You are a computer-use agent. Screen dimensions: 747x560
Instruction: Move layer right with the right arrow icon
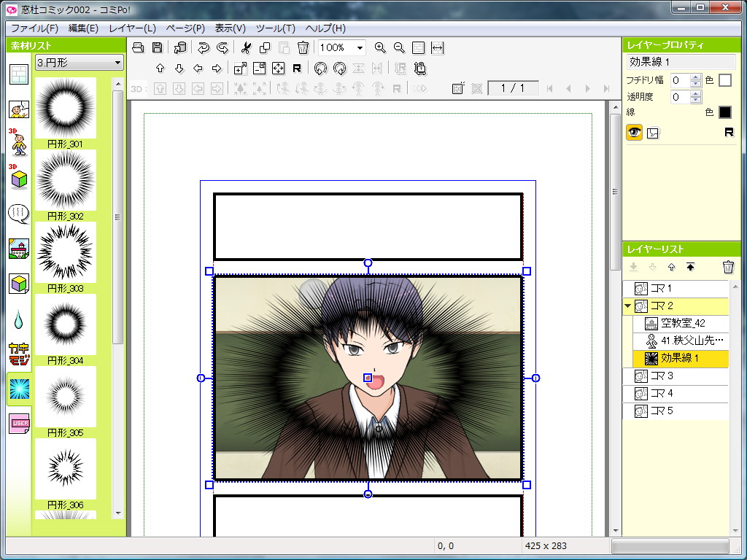coord(217,69)
